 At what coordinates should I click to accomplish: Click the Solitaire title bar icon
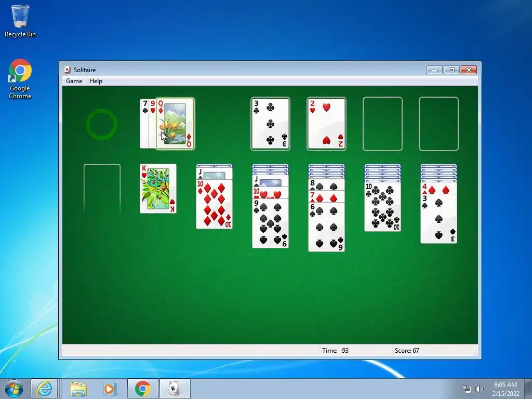click(x=67, y=70)
